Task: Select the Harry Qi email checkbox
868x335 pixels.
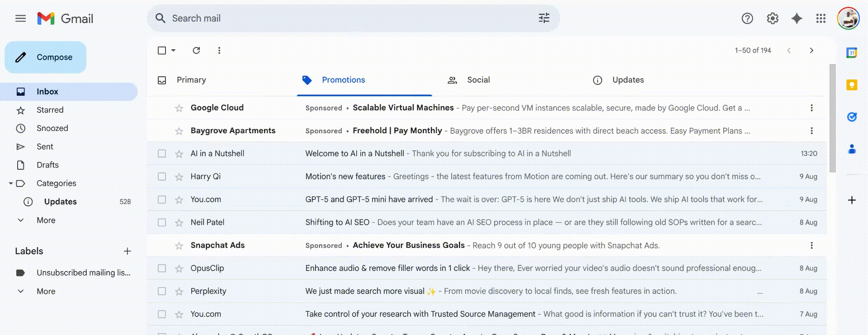Action: 162,177
